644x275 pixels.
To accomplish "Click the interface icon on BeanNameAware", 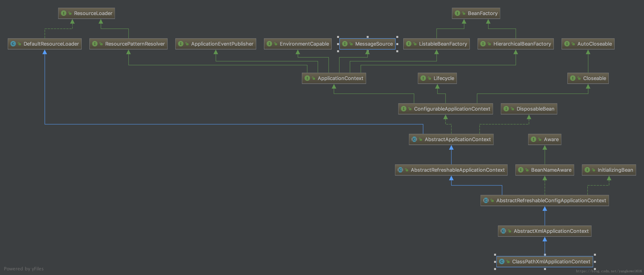I will (x=521, y=170).
